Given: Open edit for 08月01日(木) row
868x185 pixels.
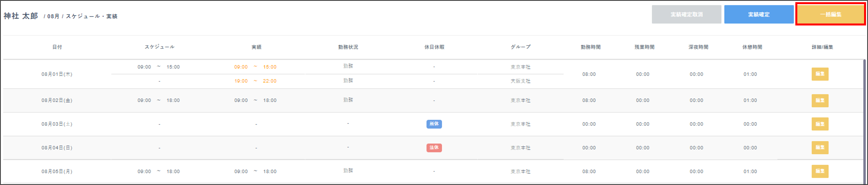Looking at the screenshot, I should [820, 74].
